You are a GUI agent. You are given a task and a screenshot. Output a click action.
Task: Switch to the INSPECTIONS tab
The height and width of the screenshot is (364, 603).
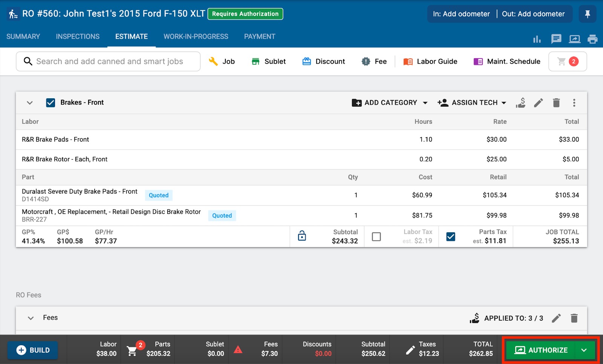[x=77, y=36]
